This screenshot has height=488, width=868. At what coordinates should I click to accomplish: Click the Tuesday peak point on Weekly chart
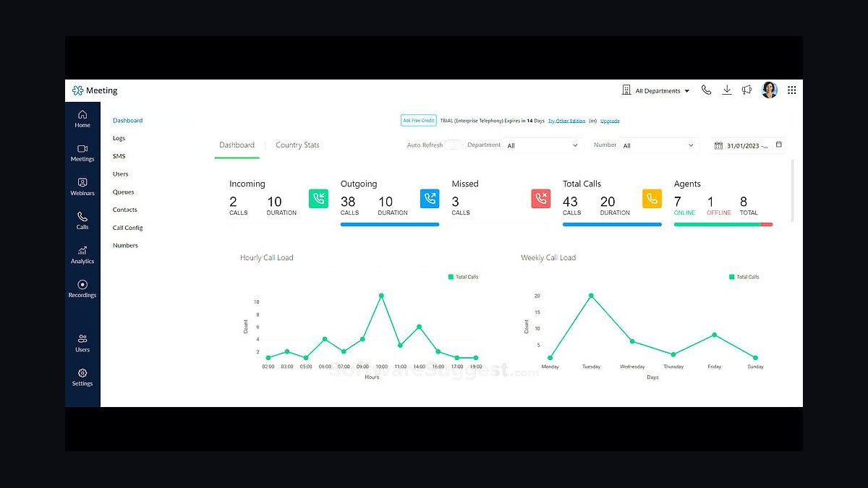coord(591,295)
